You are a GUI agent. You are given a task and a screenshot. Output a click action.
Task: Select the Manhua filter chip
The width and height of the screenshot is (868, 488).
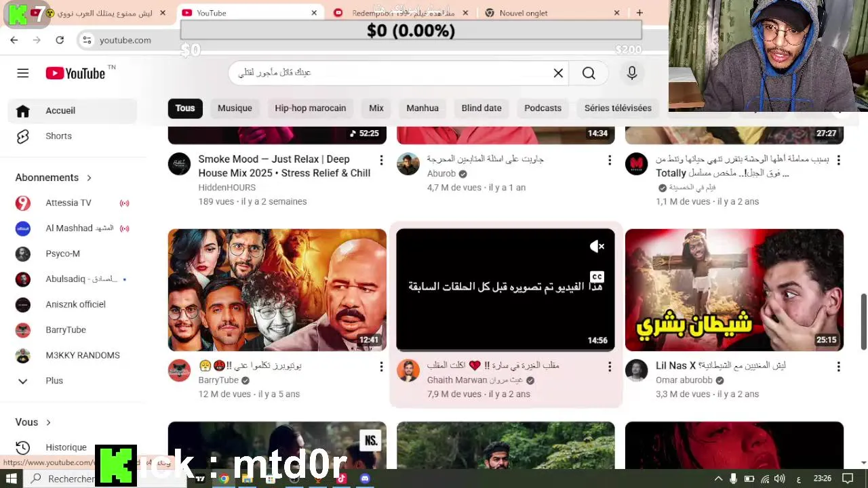tap(422, 108)
